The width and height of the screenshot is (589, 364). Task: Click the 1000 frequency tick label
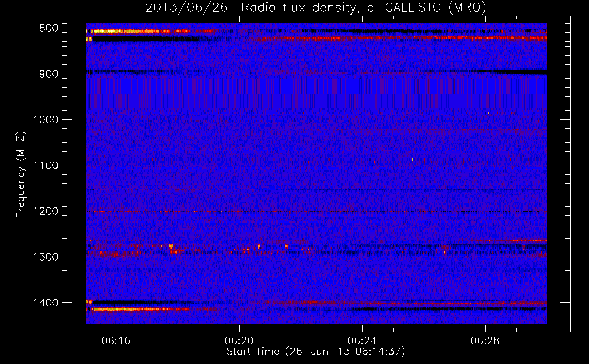pos(46,120)
